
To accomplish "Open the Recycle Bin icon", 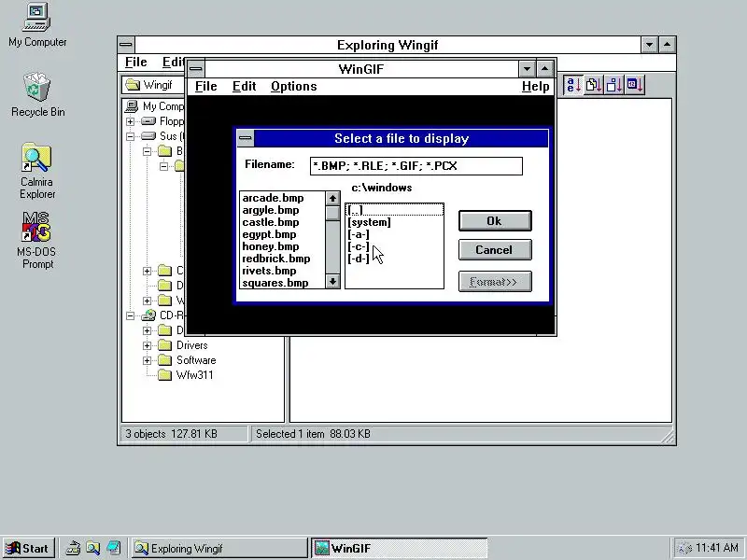I will 37,94.
